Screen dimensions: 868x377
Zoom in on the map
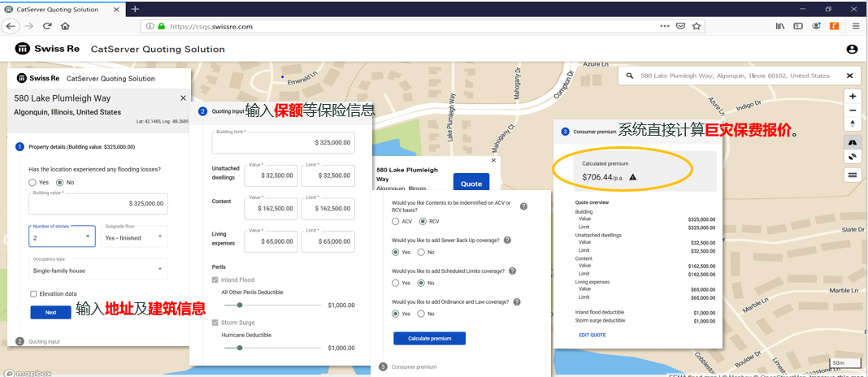coord(853,96)
